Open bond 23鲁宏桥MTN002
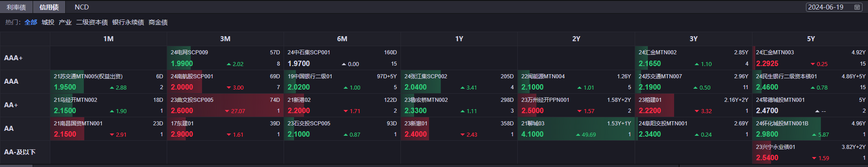Screen dimensions: 868x167 (426, 100)
